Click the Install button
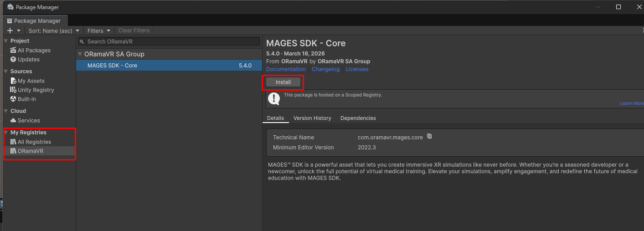Viewport: 644px width, 231px height. (x=283, y=82)
